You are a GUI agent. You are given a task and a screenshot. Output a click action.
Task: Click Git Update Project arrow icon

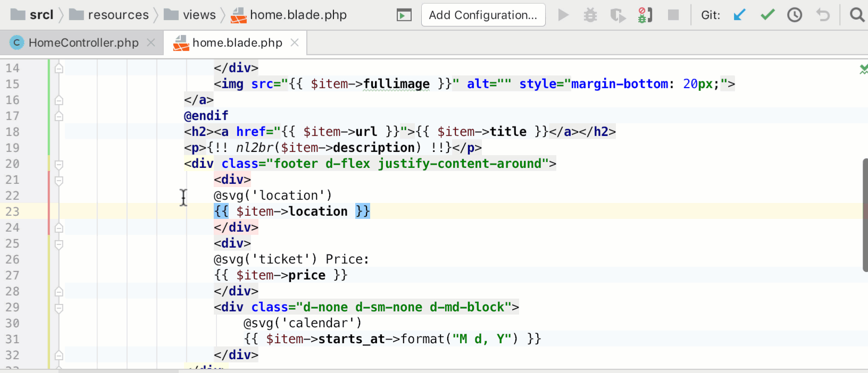click(x=739, y=15)
